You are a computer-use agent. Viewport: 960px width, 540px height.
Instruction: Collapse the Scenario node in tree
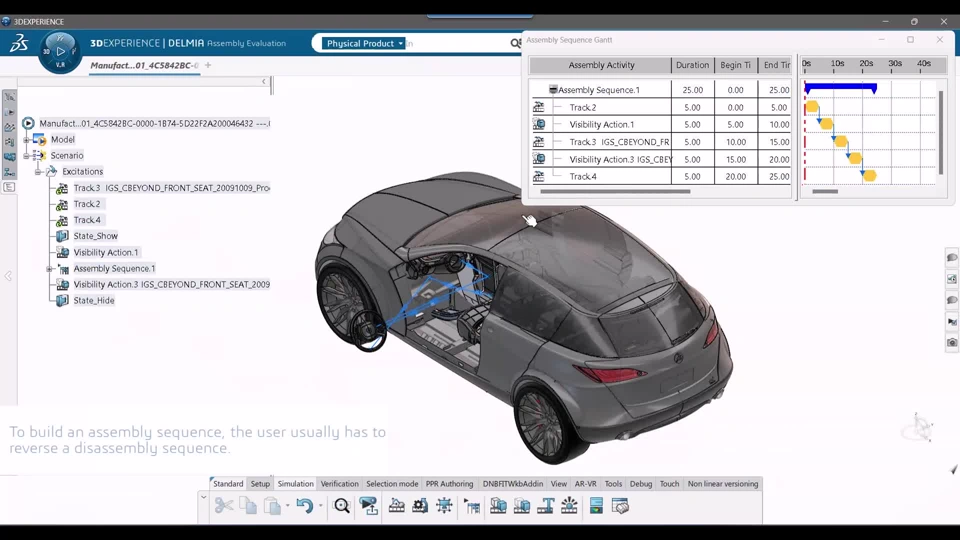click(26, 156)
